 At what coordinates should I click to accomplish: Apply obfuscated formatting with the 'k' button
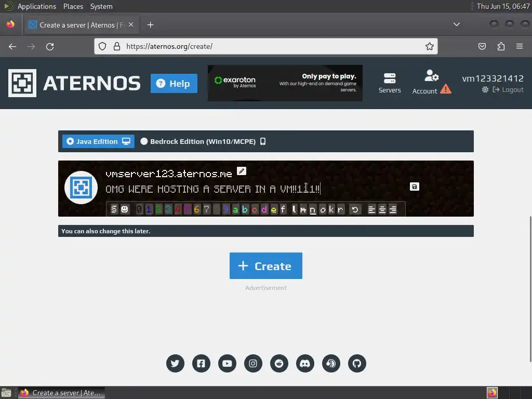(x=331, y=209)
